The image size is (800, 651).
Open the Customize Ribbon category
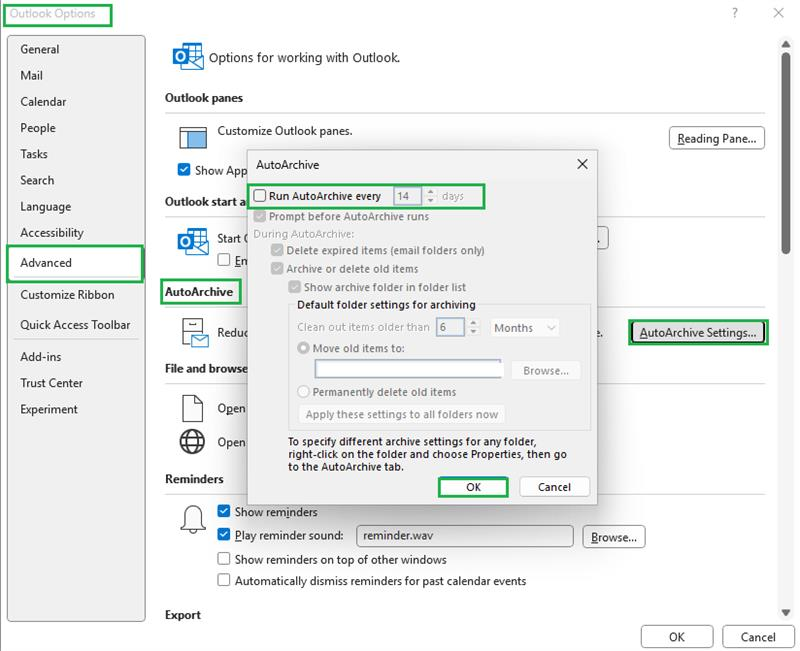pyautogui.click(x=76, y=294)
